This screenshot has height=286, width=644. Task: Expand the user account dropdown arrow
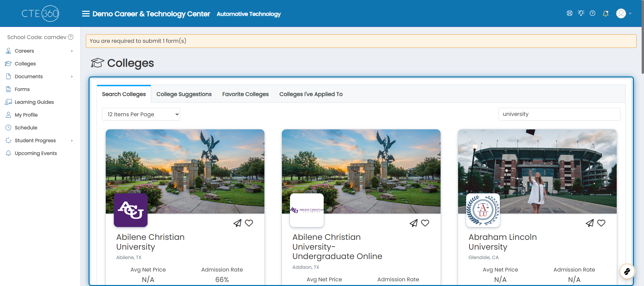(630, 14)
